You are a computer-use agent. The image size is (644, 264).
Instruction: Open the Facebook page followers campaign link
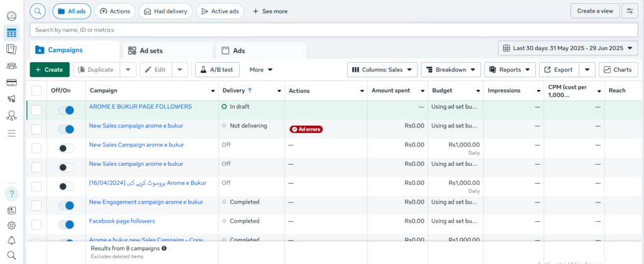click(121, 221)
